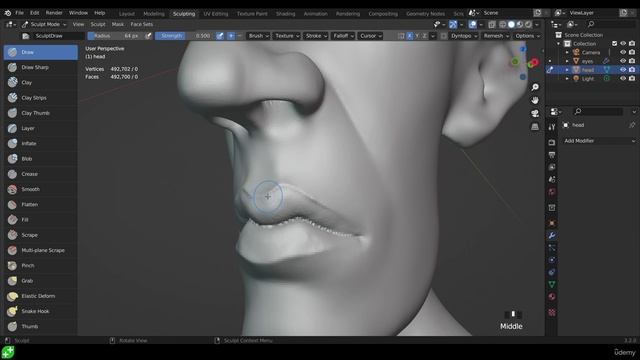The height and width of the screenshot is (360, 640).
Task: Disable rendering for the Camera object
Action: (x=632, y=52)
